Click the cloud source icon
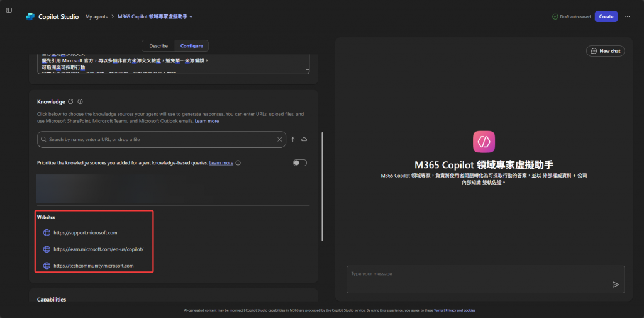 (304, 139)
